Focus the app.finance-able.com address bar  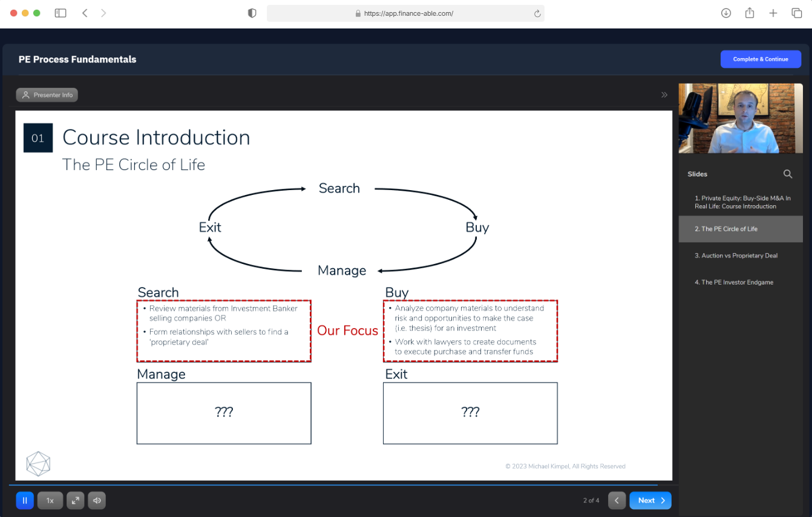click(405, 13)
